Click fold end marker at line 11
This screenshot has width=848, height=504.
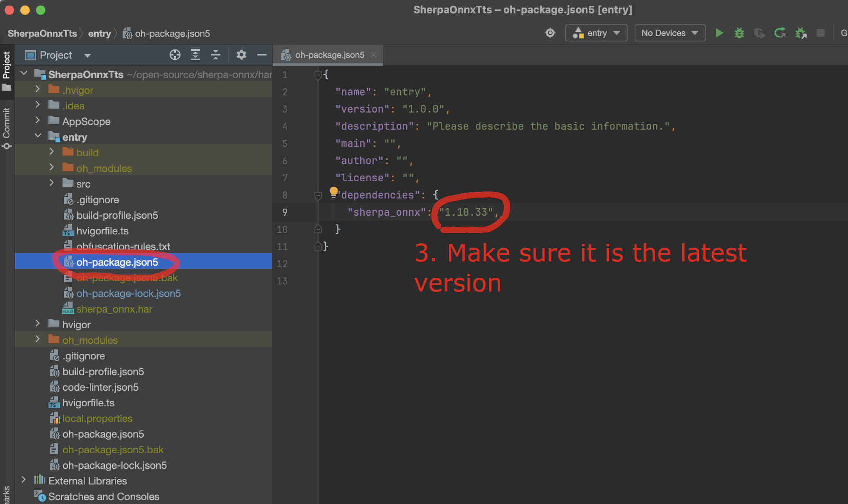click(318, 247)
